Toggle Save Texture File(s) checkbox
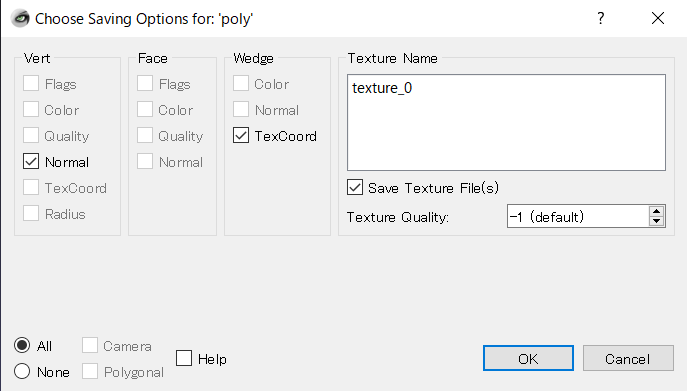Viewport: 687px width, 391px height. coord(355,188)
